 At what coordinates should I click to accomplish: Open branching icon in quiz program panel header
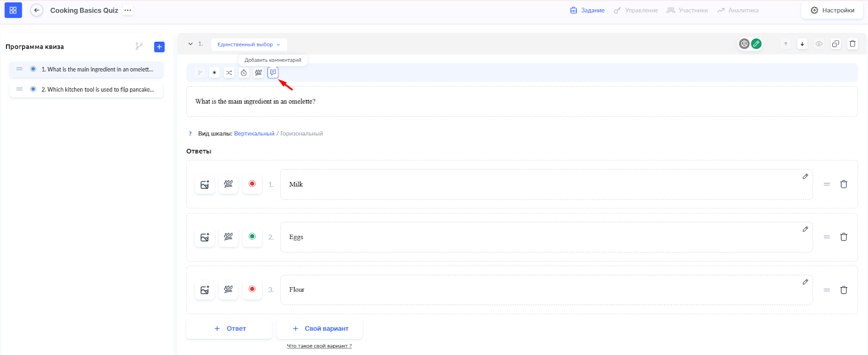point(139,47)
